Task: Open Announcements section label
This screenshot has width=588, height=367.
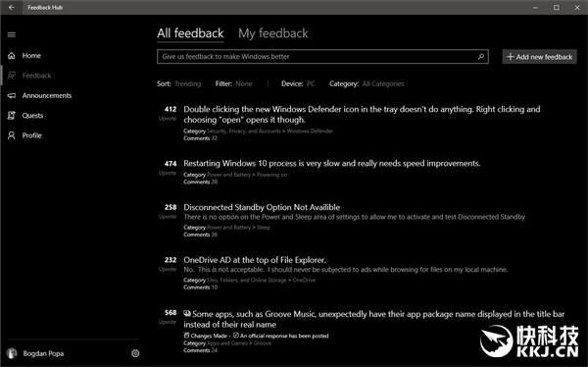Action: [x=47, y=95]
